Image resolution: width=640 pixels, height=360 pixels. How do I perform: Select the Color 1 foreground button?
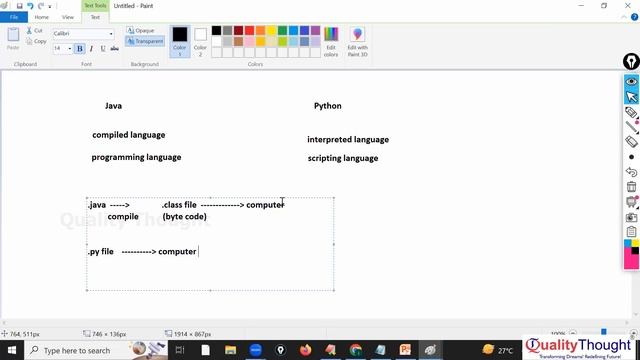(x=180, y=41)
